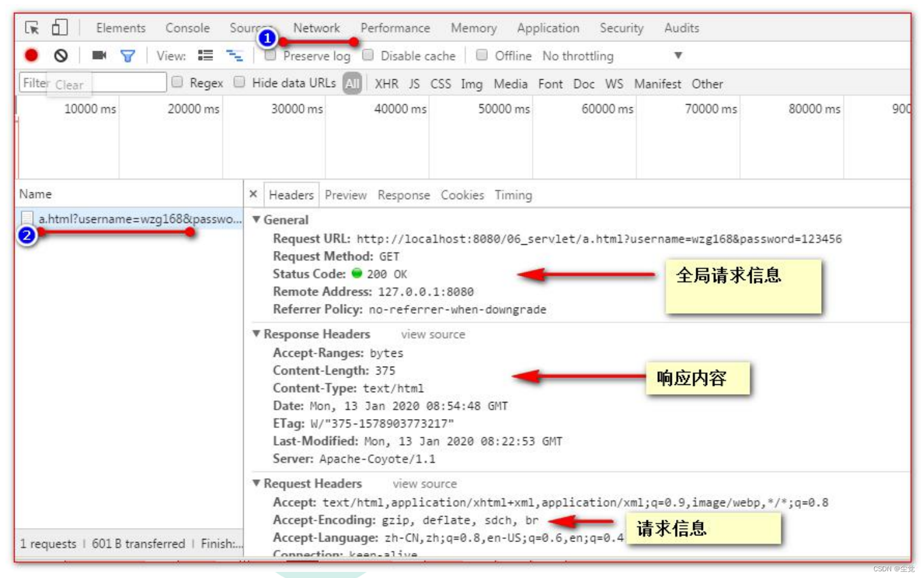Select the filter funnel icon
This screenshot has height=578, width=924.
pyautogui.click(x=127, y=55)
